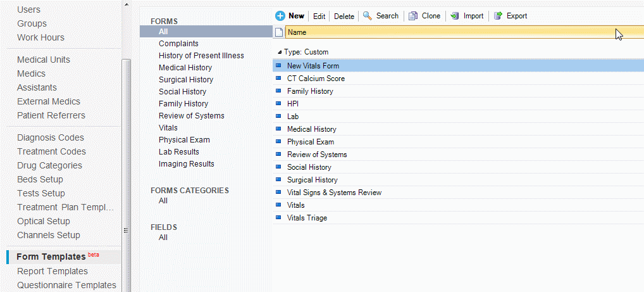Screen dimensions: 644x292
Task: Click the page icon beside Name header
Action: [278, 32]
